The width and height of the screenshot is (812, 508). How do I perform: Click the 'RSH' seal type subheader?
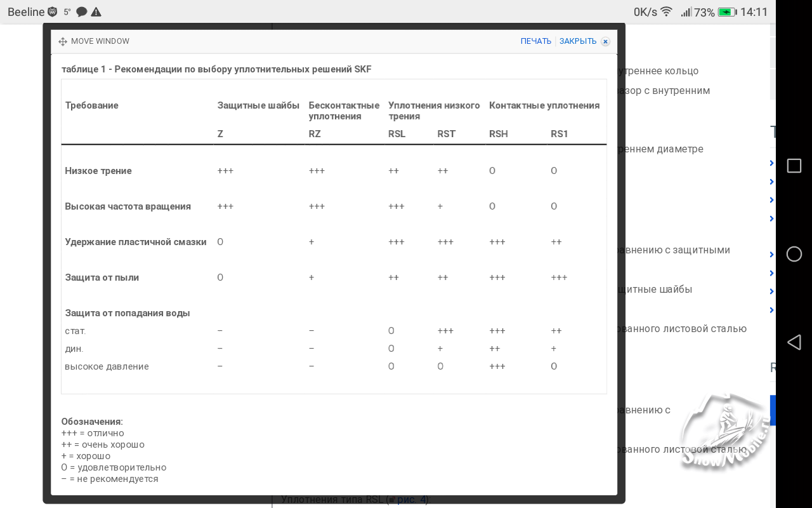499,134
